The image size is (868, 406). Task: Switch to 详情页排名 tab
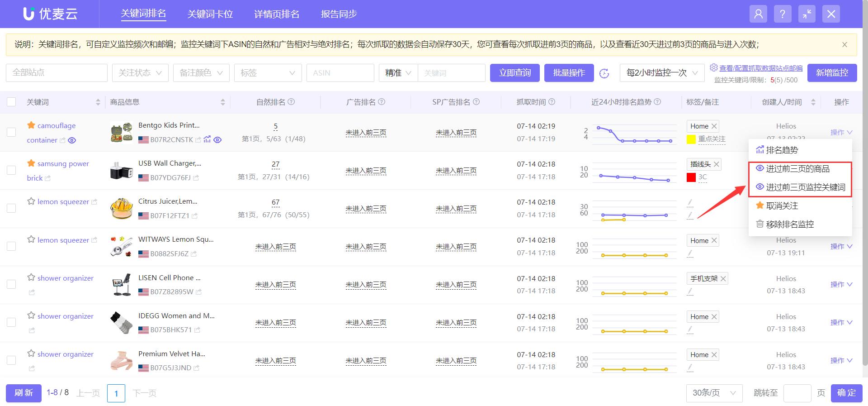(277, 14)
